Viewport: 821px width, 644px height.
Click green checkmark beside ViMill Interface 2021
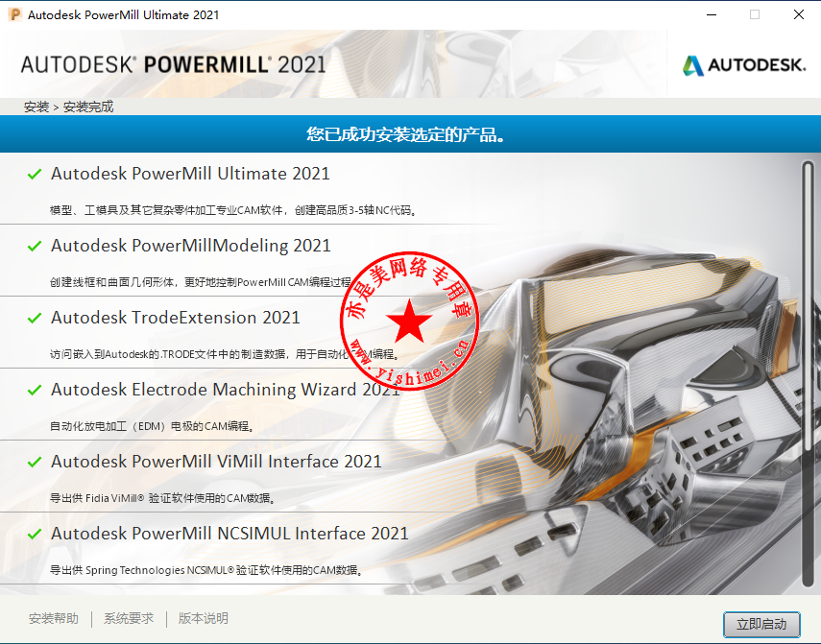35,462
